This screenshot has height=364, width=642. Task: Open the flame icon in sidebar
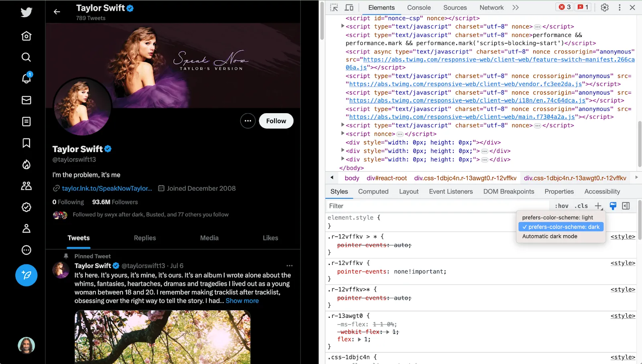click(x=26, y=164)
